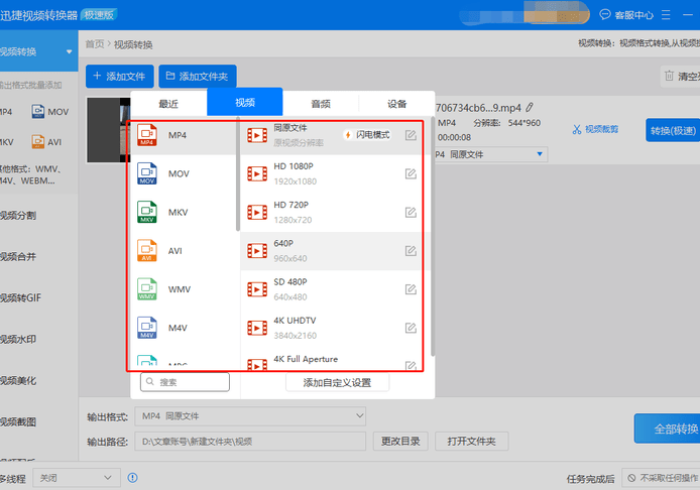Viewport: 700px width, 490px height.
Task: Click the 搜索 search field
Action: pyautogui.click(x=185, y=382)
